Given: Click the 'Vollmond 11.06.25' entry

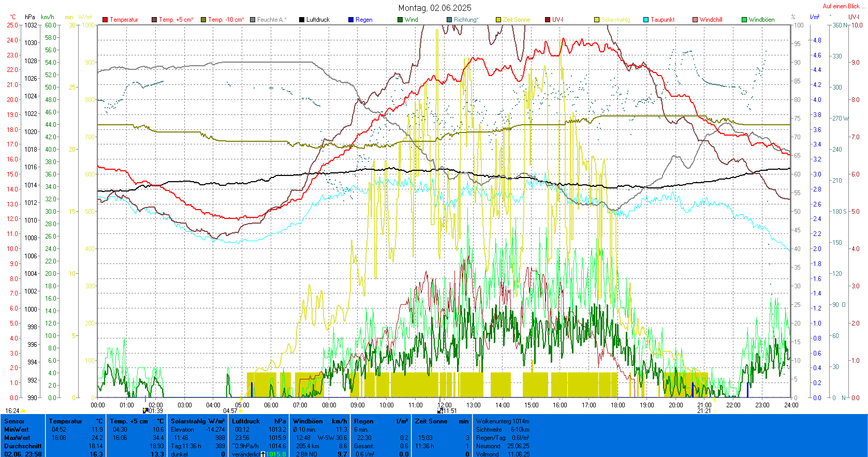Looking at the screenshot, I should coord(503,454).
